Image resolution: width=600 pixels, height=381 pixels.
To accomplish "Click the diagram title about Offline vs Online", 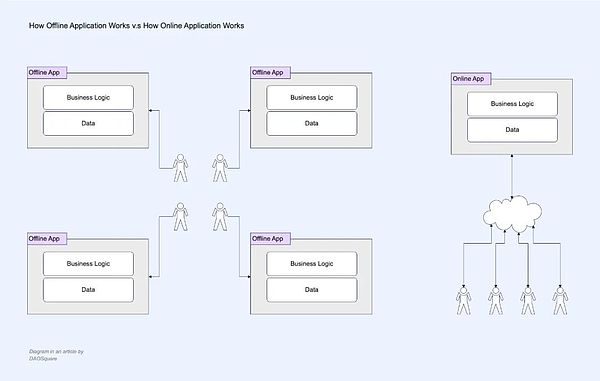I will (x=137, y=26).
